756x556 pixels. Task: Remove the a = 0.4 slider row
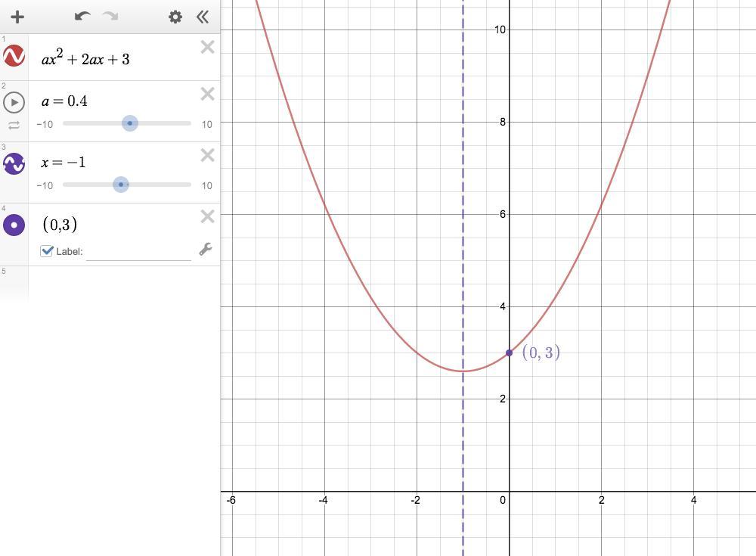(x=207, y=94)
